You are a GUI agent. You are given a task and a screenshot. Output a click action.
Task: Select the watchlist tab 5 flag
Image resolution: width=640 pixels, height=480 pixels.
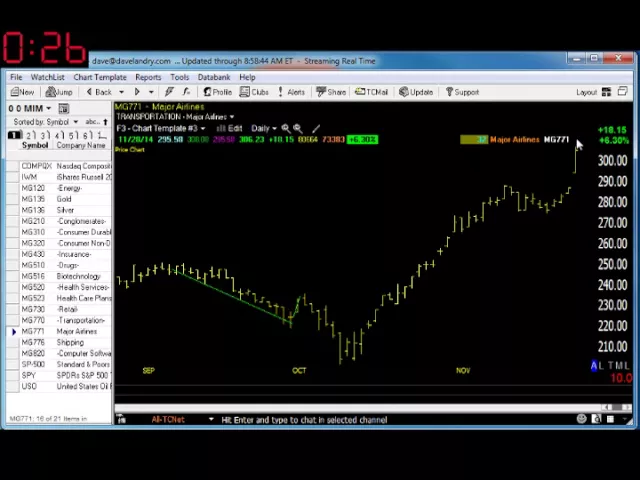(x=73, y=136)
